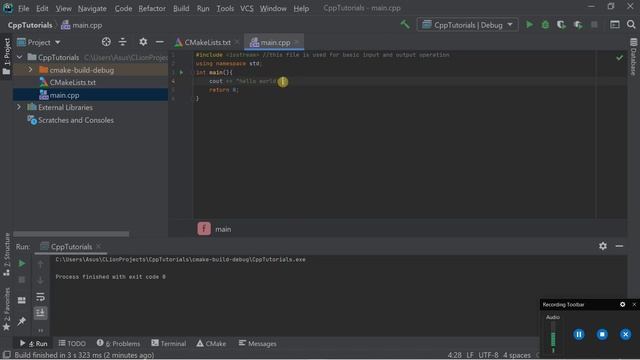
Task: Close the CMakeLists.txt editor tab
Action: point(237,42)
